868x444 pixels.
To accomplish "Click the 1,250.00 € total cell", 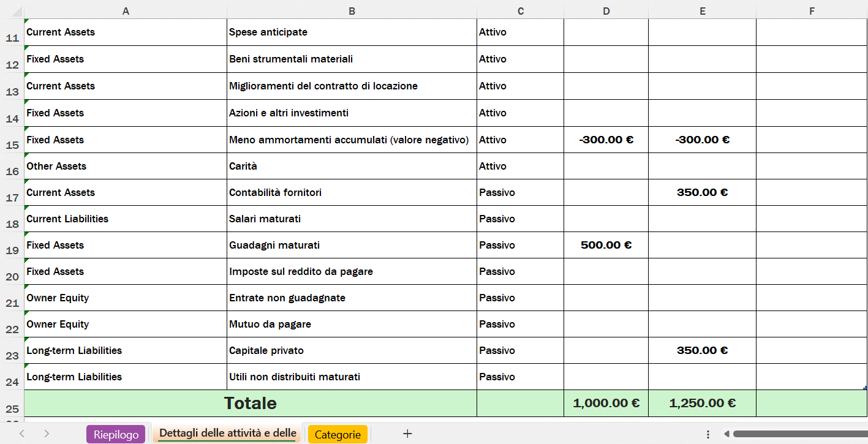I will tap(702, 403).
